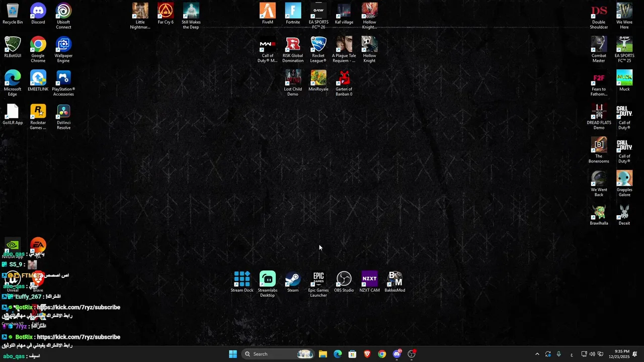The height and width of the screenshot is (362, 644).
Task: Open the We Were Here shortcut
Action: tap(624, 16)
